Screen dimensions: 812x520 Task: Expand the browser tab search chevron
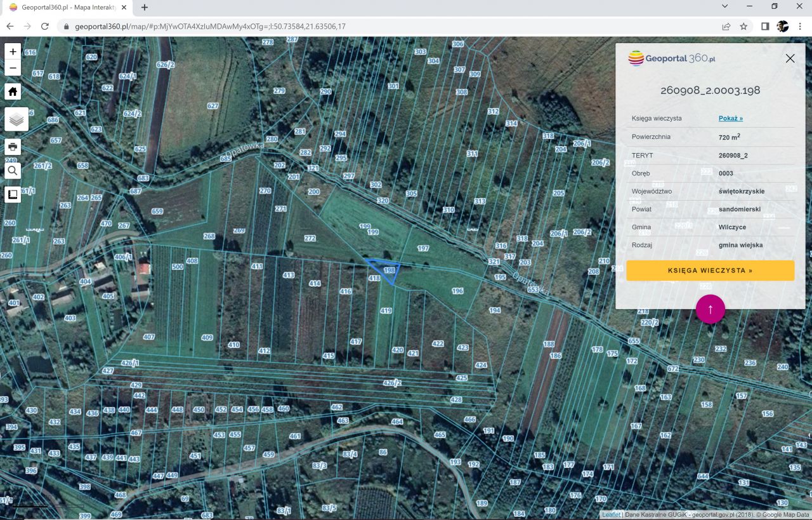(x=725, y=6)
